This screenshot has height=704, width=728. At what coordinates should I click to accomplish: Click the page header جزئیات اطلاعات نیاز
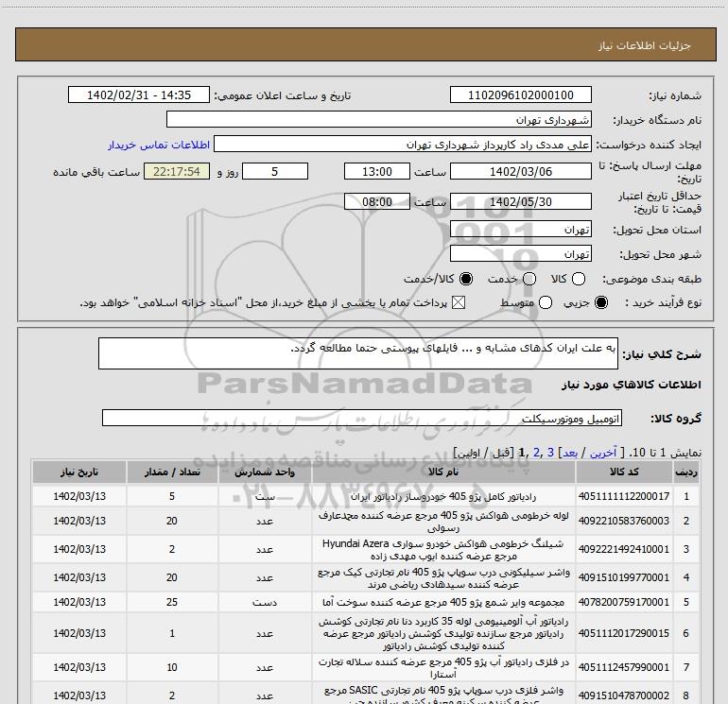644,45
